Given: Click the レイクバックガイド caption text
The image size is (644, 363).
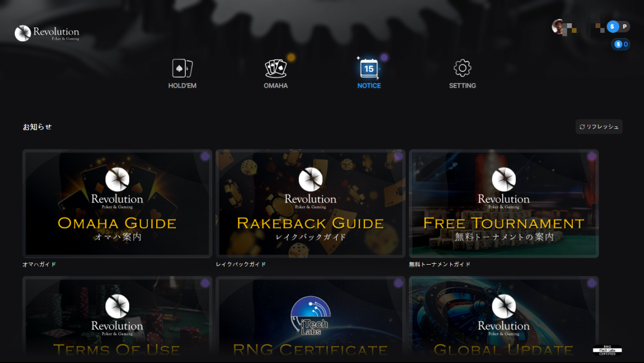Looking at the screenshot, I should [x=241, y=264].
